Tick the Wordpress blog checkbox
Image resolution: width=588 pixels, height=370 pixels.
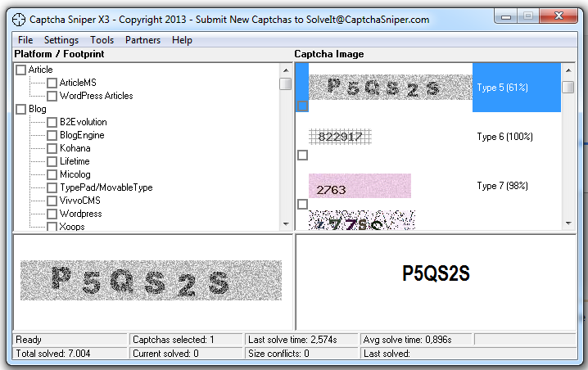click(52, 214)
